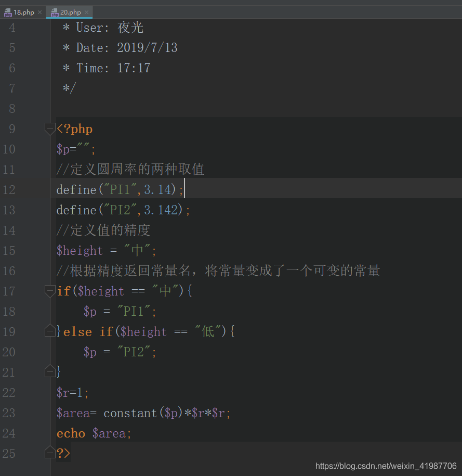Click the Date: 2019/7/13 comment line
This screenshot has width=462, height=476.
pyautogui.click(x=120, y=48)
